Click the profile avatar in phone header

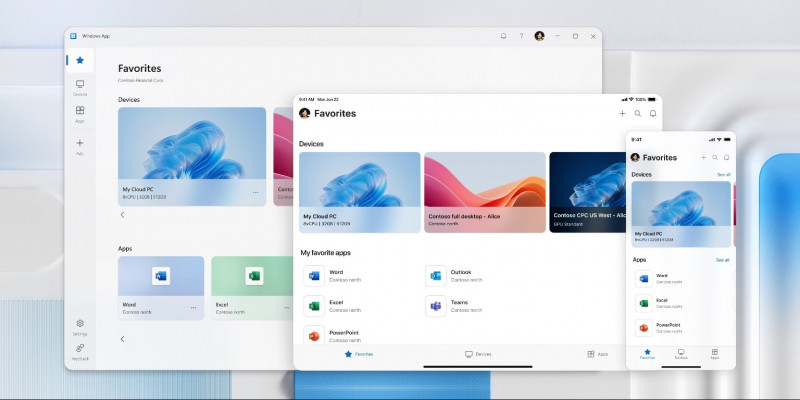click(x=635, y=157)
